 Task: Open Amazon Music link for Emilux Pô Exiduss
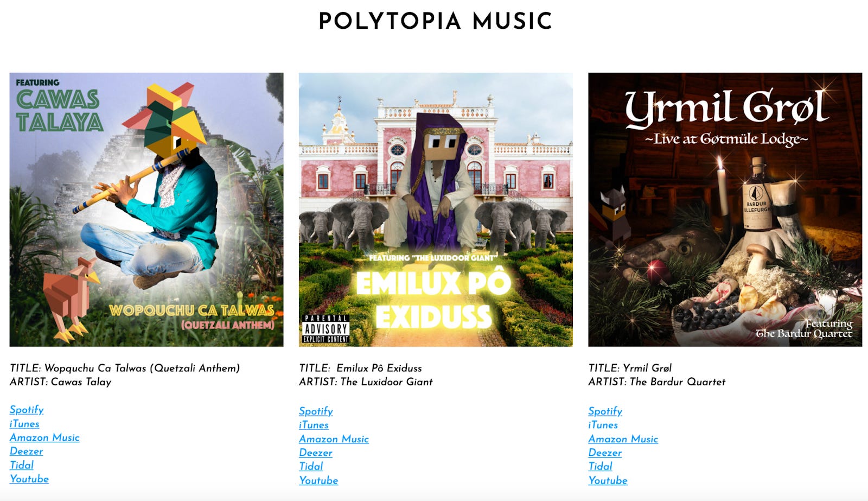[334, 439]
